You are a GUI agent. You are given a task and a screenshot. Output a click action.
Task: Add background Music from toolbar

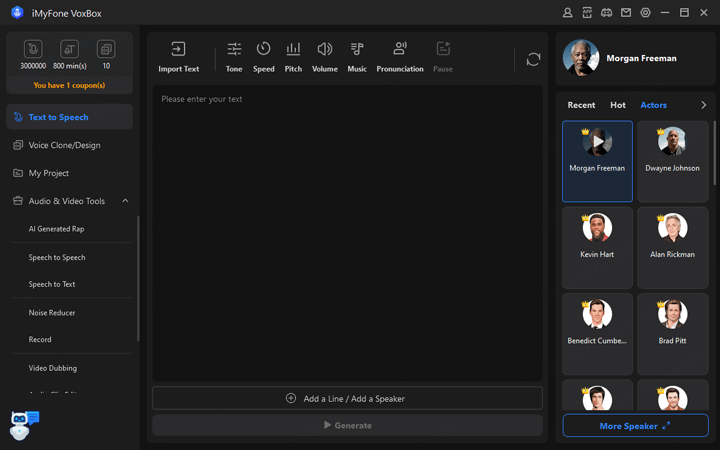tap(357, 49)
